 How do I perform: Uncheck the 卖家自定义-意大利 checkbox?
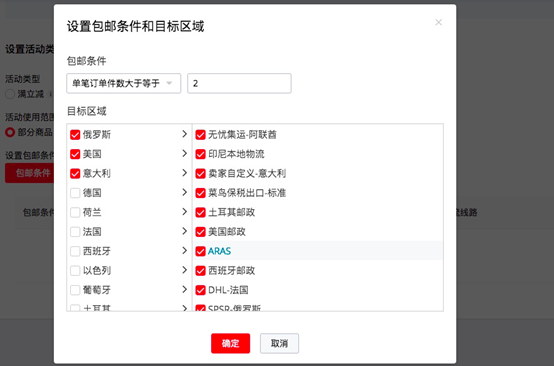click(200, 173)
